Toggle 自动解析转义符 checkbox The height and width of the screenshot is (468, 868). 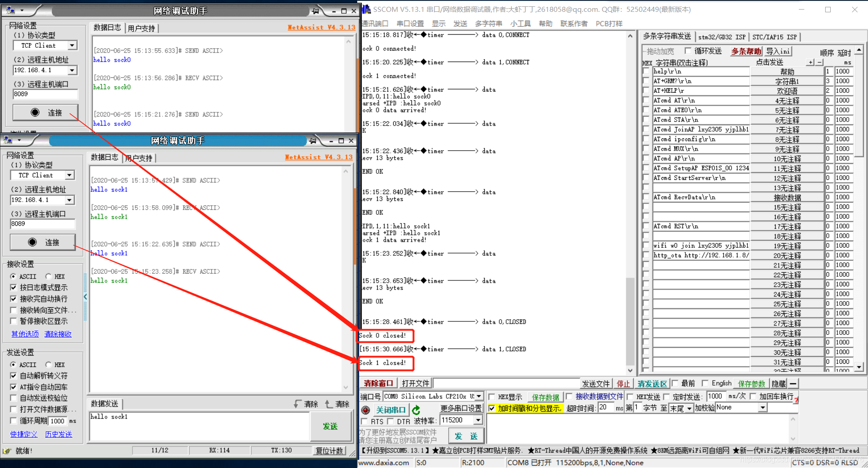(14, 376)
